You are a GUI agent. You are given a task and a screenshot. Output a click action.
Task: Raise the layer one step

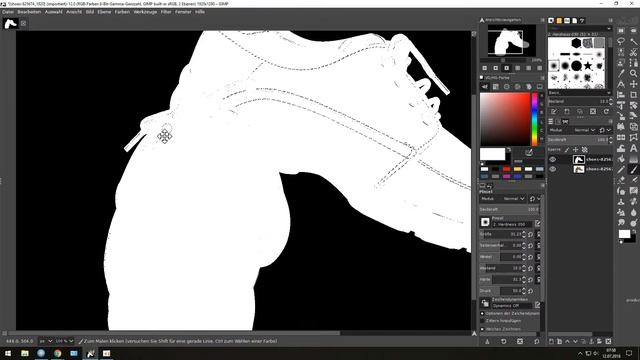(567, 341)
